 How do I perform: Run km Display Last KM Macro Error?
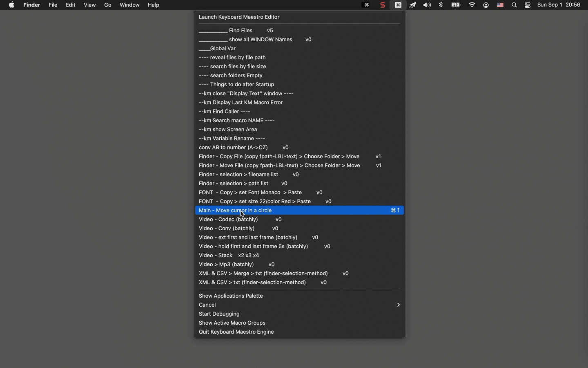coord(299,103)
